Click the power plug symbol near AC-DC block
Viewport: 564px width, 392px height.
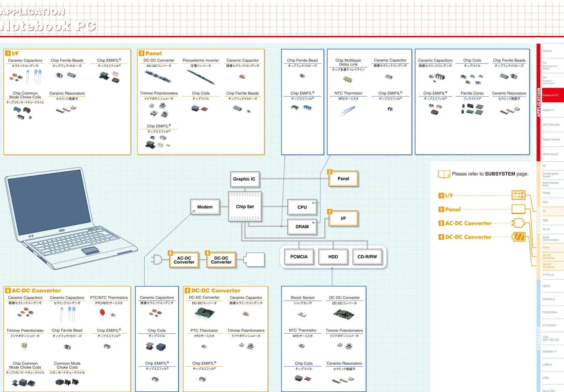156,259
